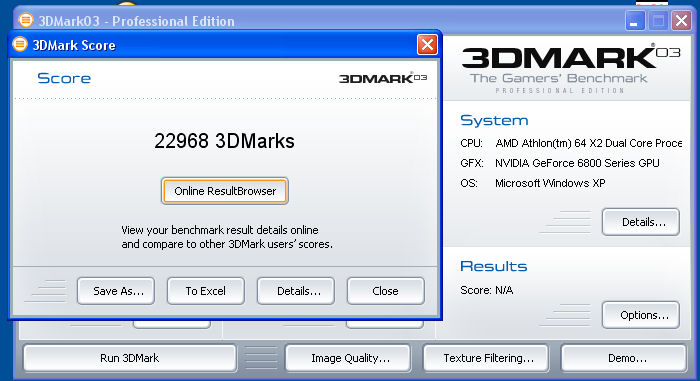The width and height of the screenshot is (700, 381).
Task: Click the CPU value 'AMD Athlon(tm) 64 X2'
Action: [x=588, y=143]
